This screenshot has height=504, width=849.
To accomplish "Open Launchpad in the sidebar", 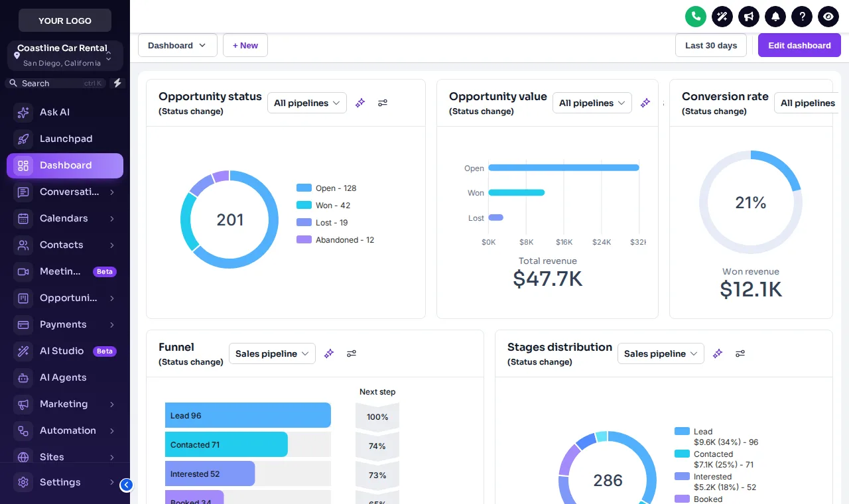I will (x=65, y=139).
